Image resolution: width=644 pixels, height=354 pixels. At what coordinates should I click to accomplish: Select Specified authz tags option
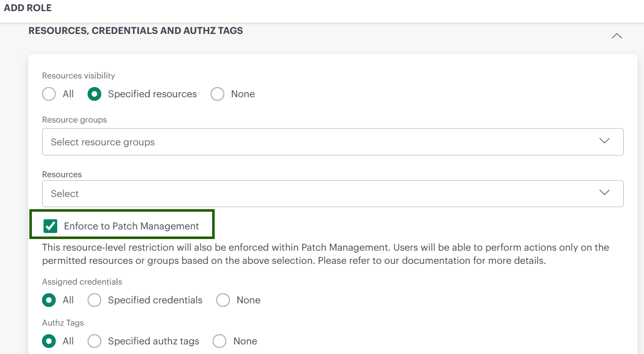click(x=94, y=341)
